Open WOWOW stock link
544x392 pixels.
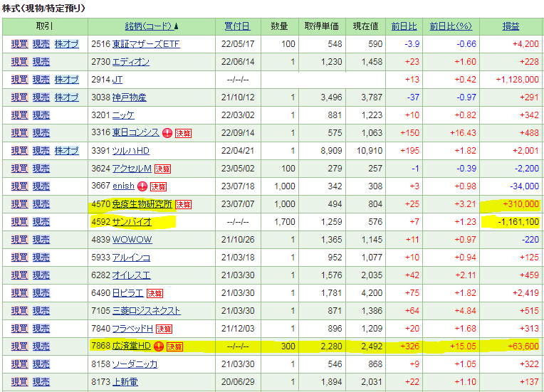(132, 240)
